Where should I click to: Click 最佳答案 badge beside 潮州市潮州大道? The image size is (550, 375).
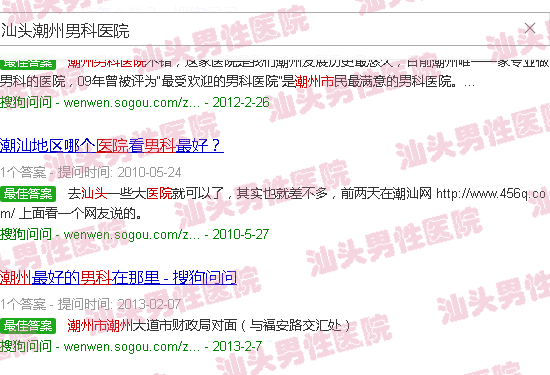tap(28, 326)
